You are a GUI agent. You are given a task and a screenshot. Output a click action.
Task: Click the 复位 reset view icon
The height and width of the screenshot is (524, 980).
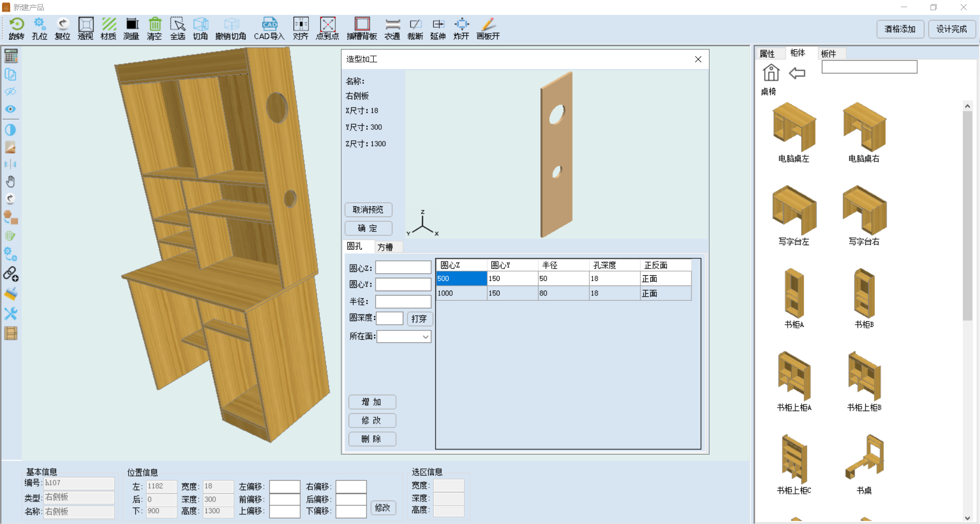tap(62, 29)
